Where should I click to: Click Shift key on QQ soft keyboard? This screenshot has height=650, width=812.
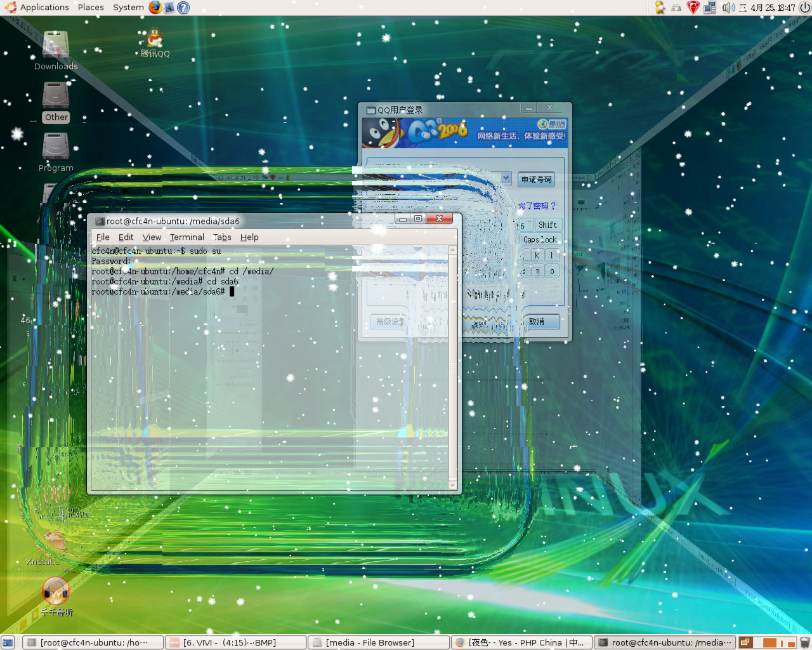(x=548, y=225)
